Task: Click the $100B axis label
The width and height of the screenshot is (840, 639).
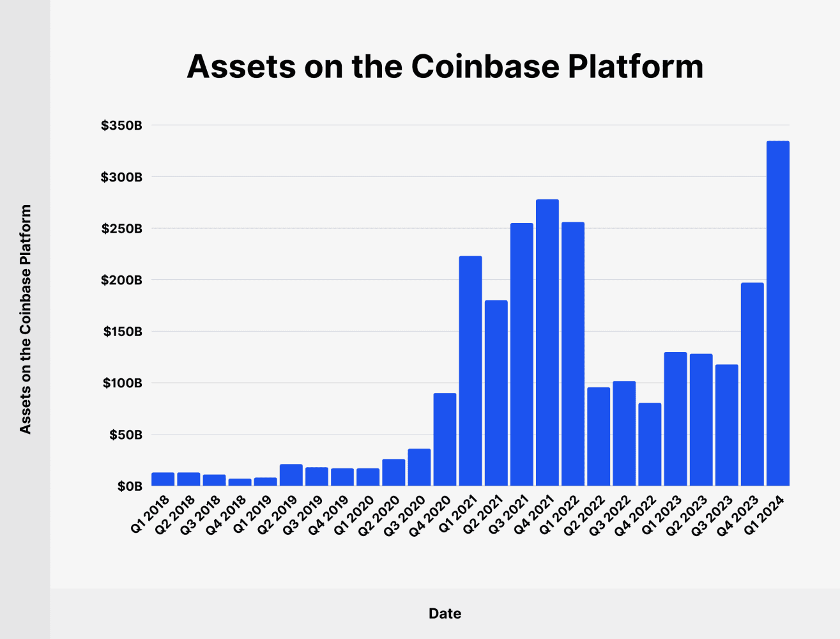Action: click(x=122, y=383)
